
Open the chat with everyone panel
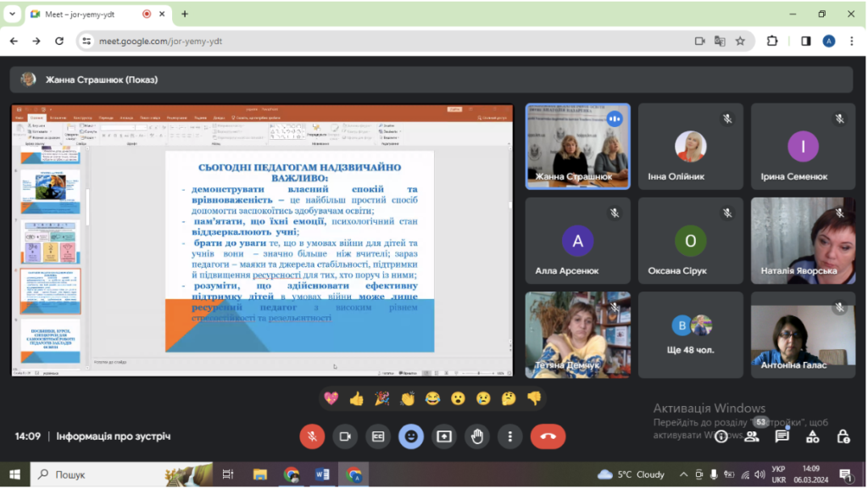782,436
